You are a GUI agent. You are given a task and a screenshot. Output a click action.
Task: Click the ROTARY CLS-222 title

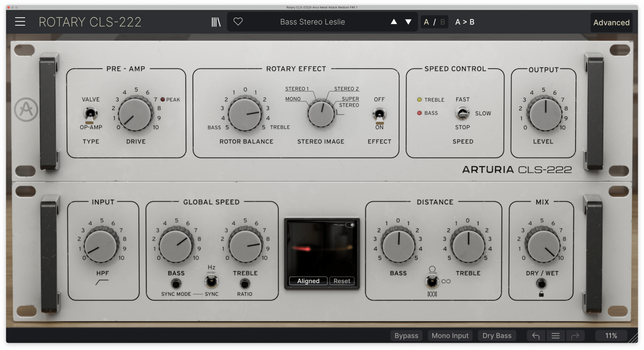(x=90, y=22)
